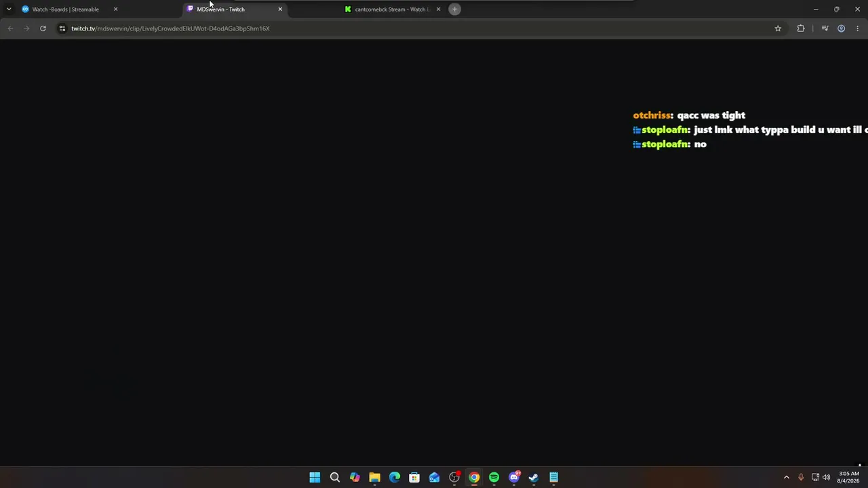Screen dimensions: 868x488
Task: Launch Copilot from the taskbar
Action: coord(355,477)
